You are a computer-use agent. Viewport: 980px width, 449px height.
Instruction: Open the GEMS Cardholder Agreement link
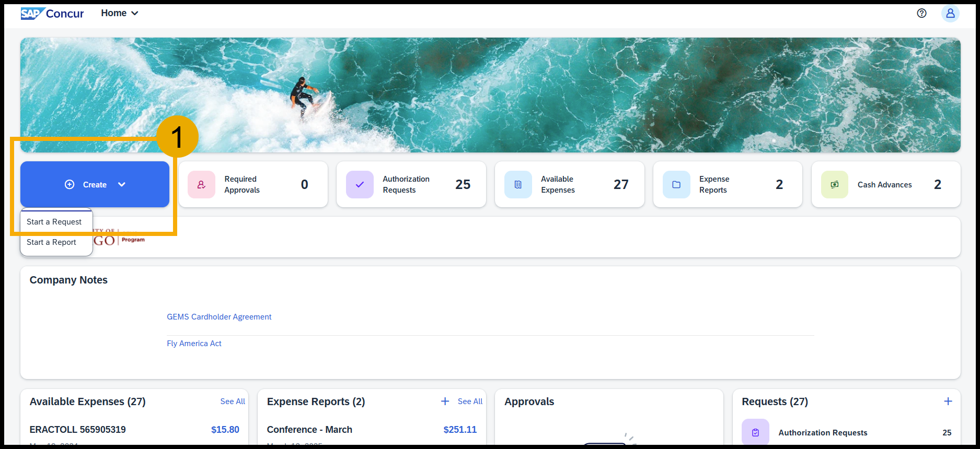219,317
